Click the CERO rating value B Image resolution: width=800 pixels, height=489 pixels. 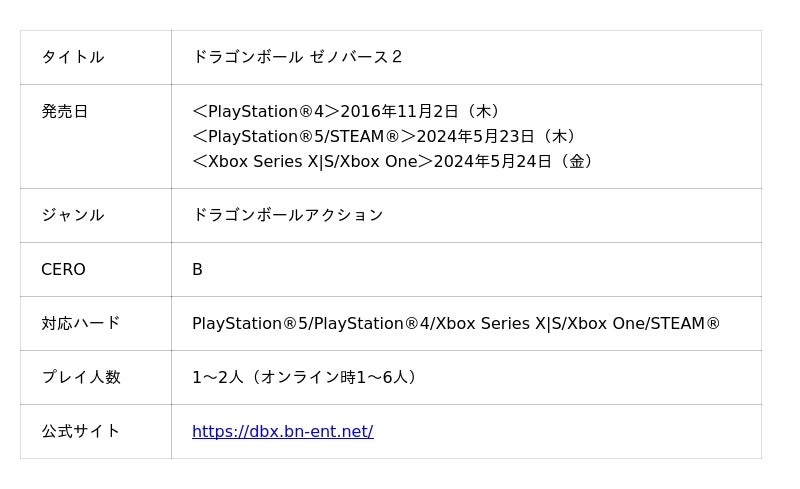(x=197, y=270)
